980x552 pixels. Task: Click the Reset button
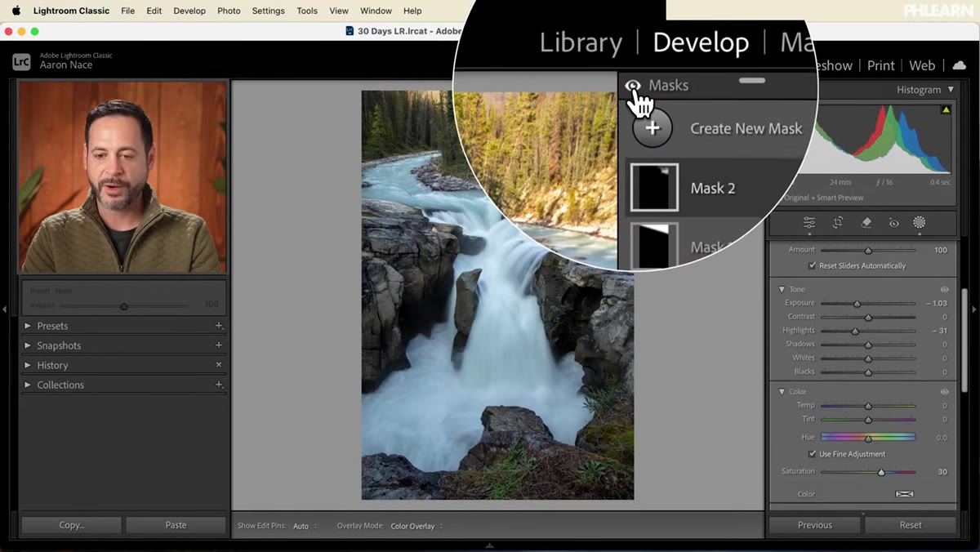pyautogui.click(x=911, y=525)
